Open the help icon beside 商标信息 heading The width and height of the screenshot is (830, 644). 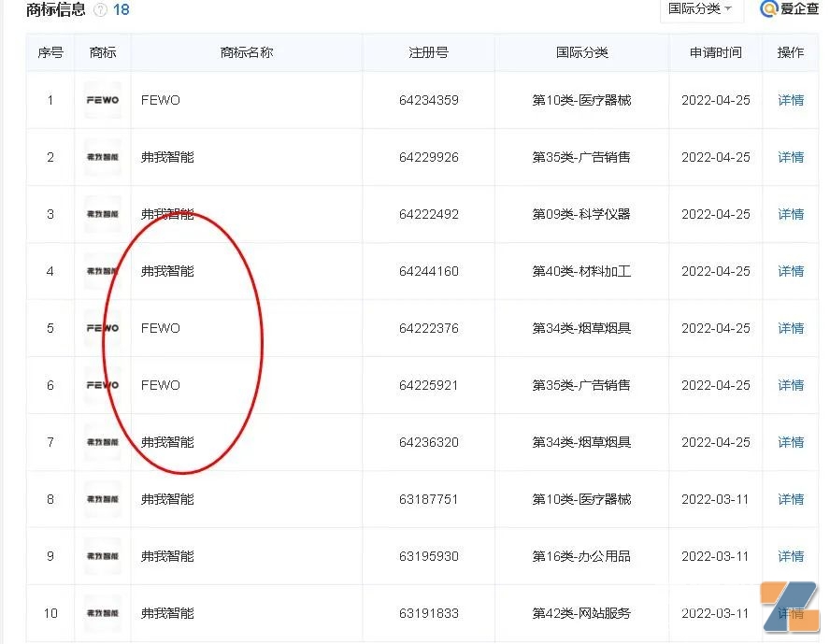pyautogui.click(x=100, y=10)
